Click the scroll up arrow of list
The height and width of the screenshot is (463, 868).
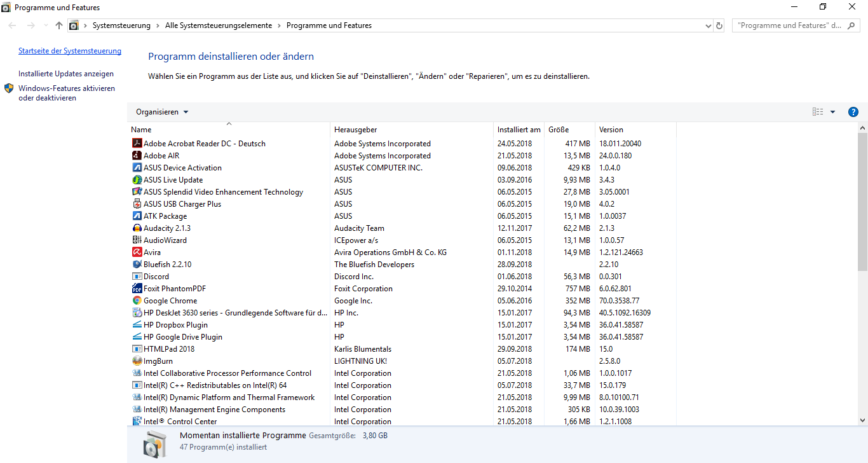[862, 128]
